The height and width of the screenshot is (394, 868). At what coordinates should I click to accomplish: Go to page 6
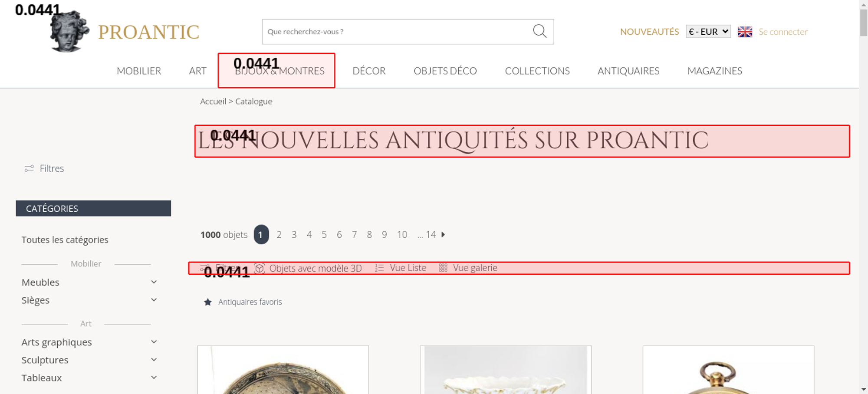click(x=339, y=234)
